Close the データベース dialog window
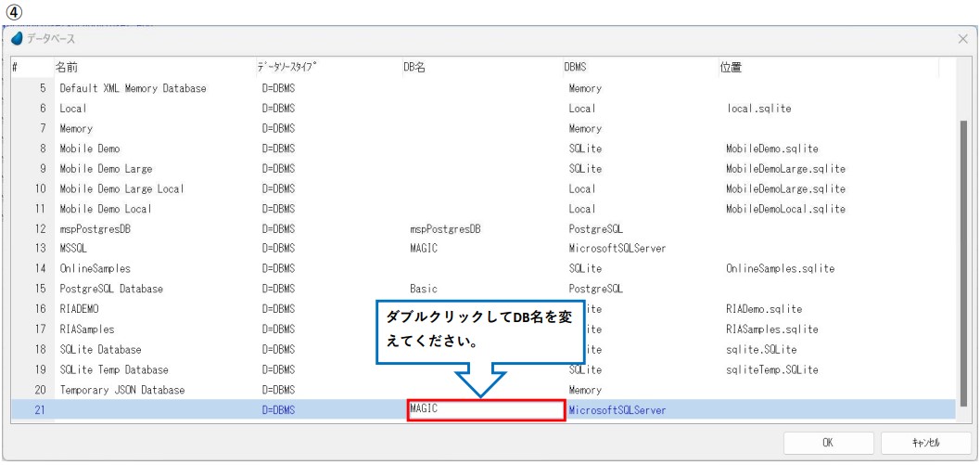 coord(962,41)
